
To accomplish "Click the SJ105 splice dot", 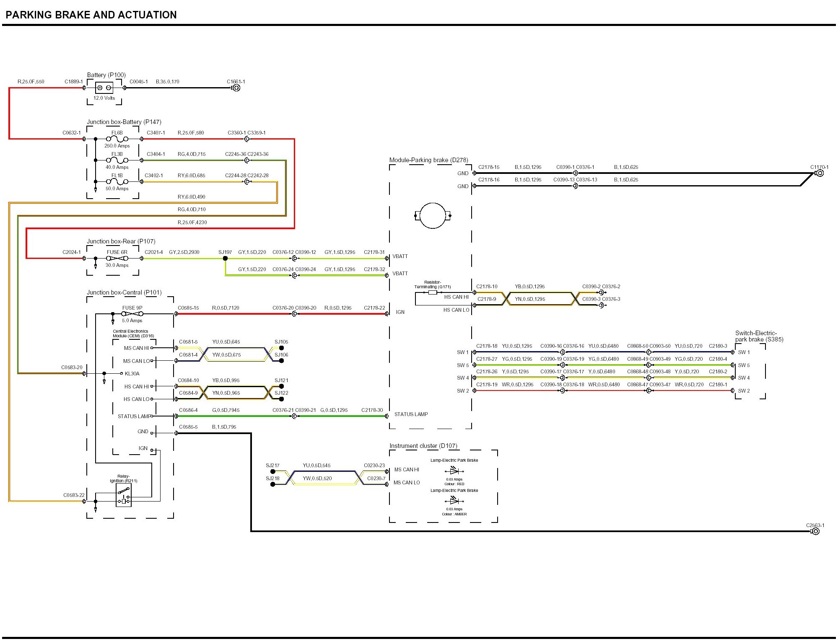I will [281, 348].
